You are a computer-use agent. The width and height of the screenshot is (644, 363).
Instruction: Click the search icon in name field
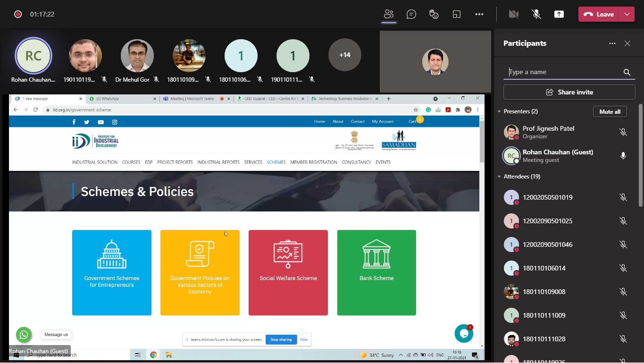[627, 72]
